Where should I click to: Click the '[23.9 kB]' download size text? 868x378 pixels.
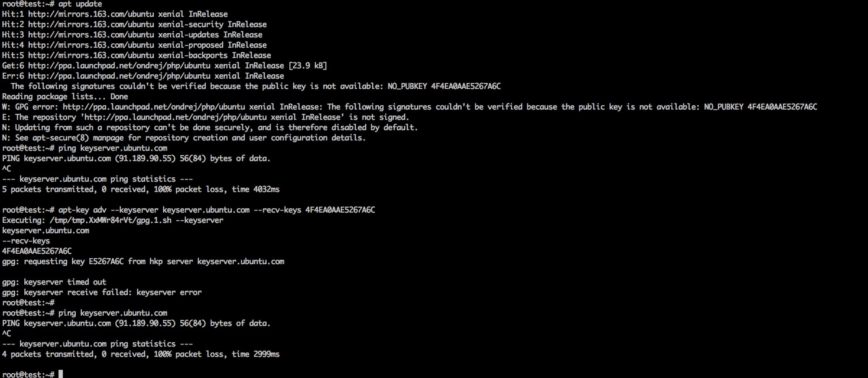(x=308, y=65)
